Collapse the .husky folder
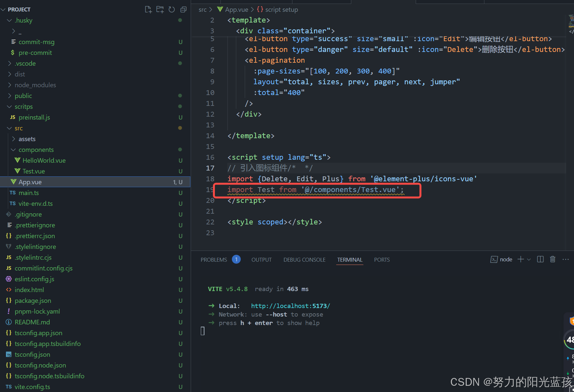Image resolution: width=574 pixels, height=392 pixels. click(20, 20)
